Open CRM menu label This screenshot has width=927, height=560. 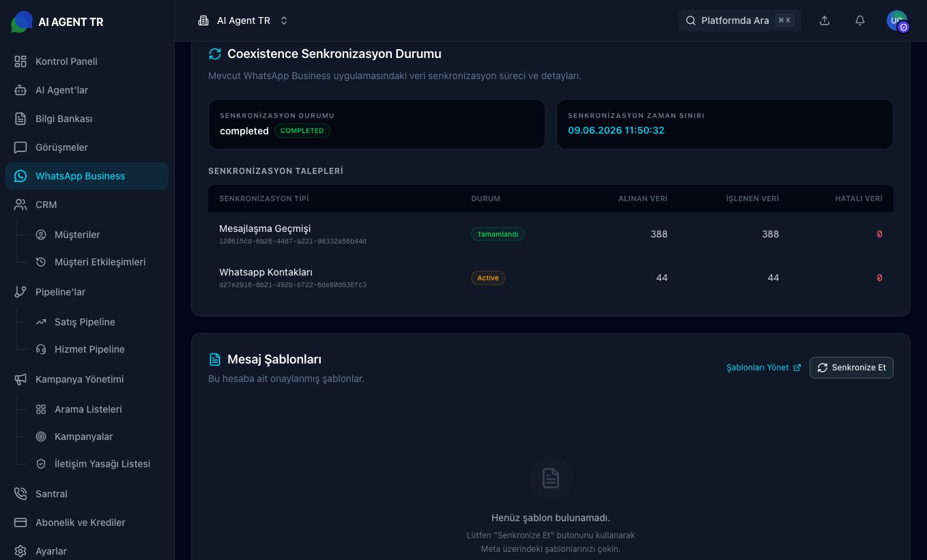(x=46, y=205)
